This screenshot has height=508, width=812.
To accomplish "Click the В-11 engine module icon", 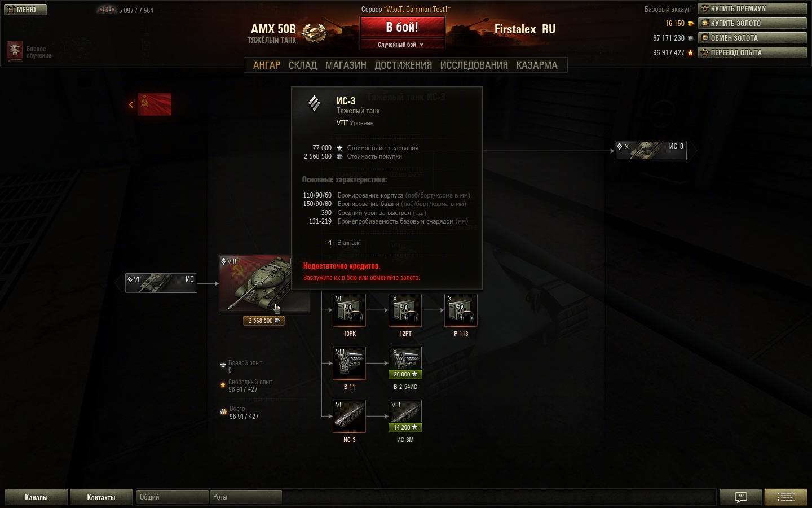I will click(349, 363).
